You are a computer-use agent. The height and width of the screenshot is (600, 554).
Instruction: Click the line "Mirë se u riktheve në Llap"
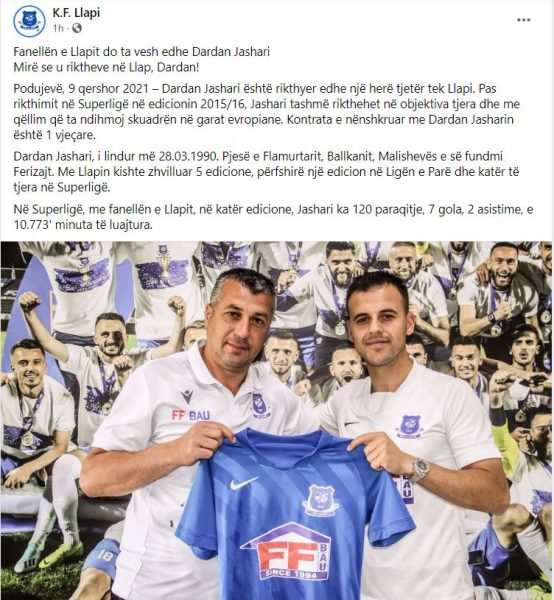coord(106,67)
